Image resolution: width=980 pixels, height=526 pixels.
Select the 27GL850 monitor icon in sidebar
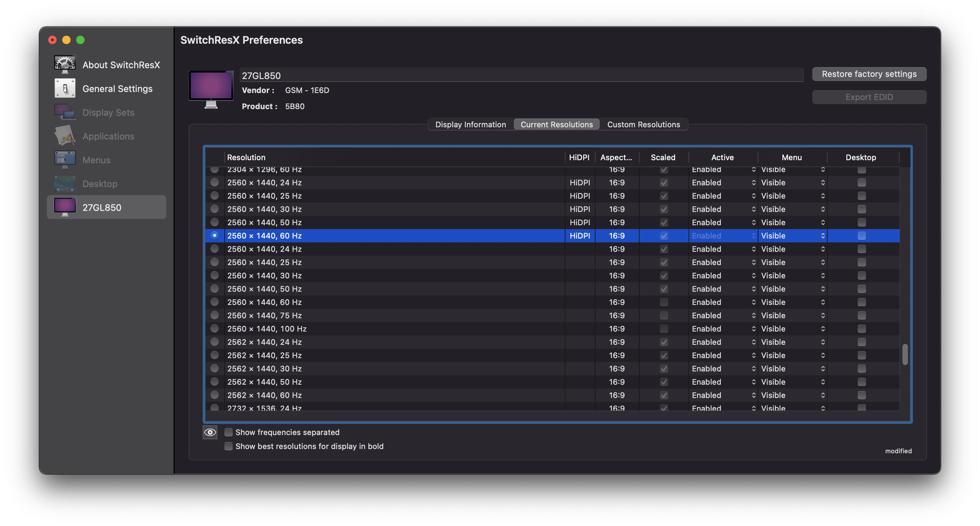(65, 207)
